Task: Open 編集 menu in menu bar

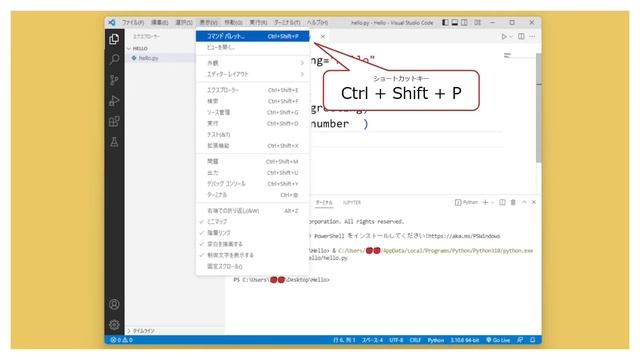Action: coord(160,22)
